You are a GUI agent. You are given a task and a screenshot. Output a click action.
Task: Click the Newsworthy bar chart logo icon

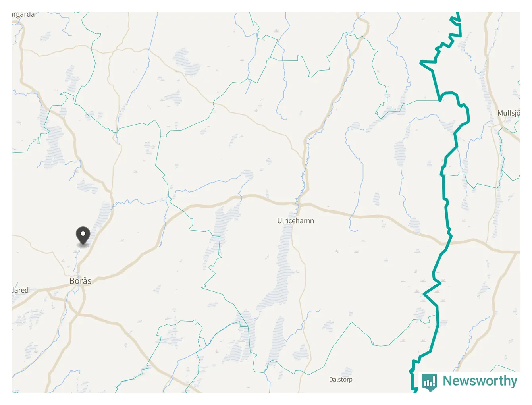(429, 382)
